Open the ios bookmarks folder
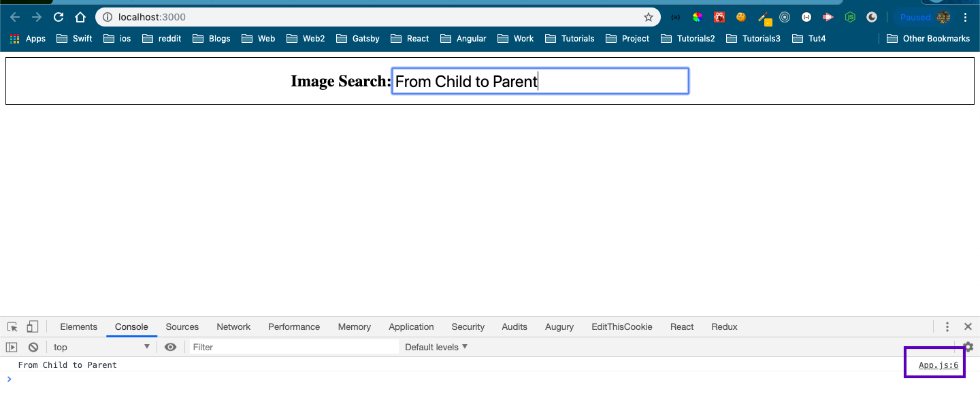This screenshot has width=980, height=404. 117,39
